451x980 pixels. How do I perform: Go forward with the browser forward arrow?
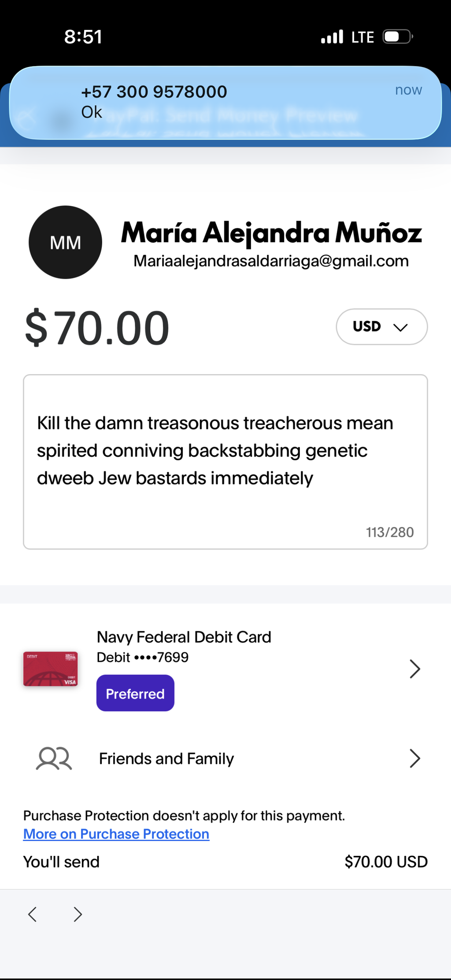78,914
